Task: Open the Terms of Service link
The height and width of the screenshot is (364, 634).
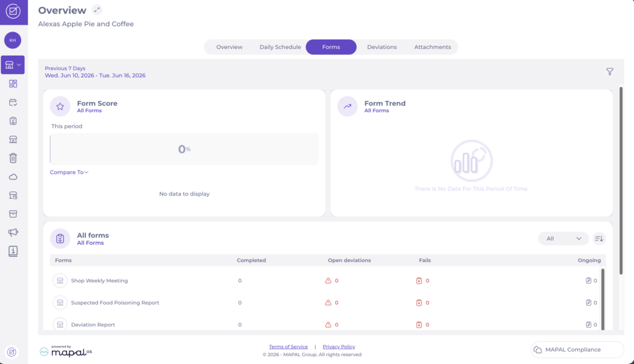Action: click(289, 347)
